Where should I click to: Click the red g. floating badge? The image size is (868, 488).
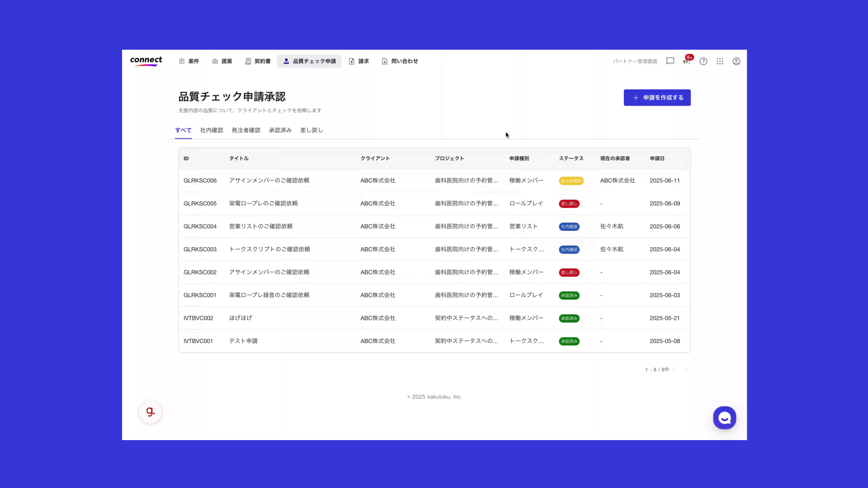[150, 412]
